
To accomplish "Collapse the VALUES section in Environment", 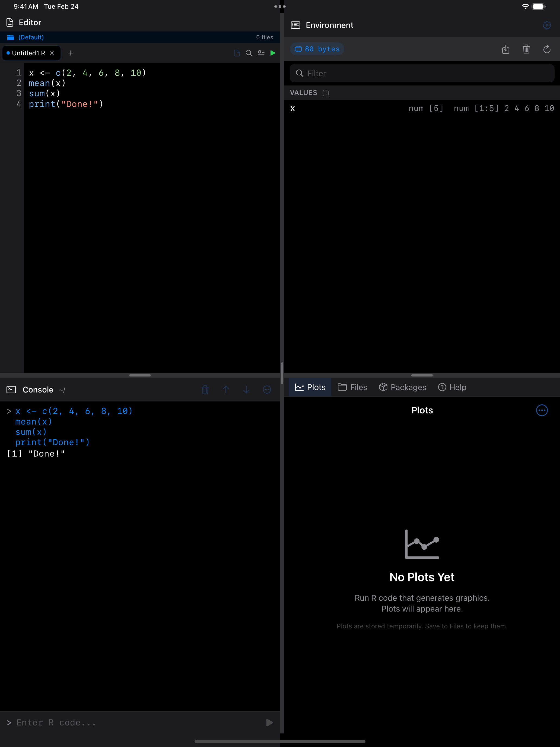I will [304, 93].
